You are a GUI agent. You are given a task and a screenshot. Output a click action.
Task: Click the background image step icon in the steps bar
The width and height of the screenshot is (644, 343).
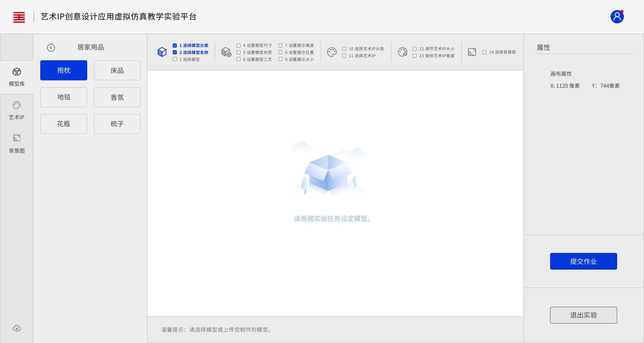click(472, 52)
